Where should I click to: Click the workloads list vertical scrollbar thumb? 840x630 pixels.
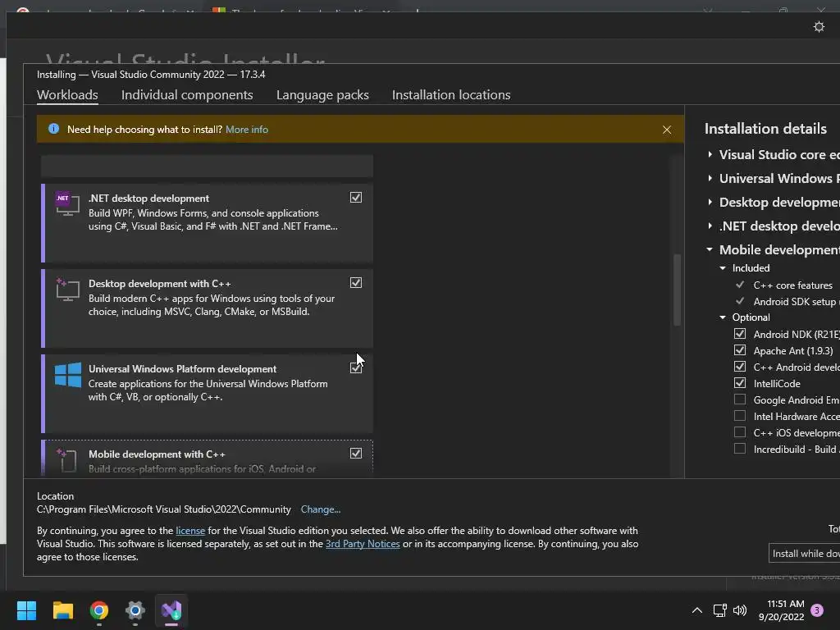click(677, 290)
